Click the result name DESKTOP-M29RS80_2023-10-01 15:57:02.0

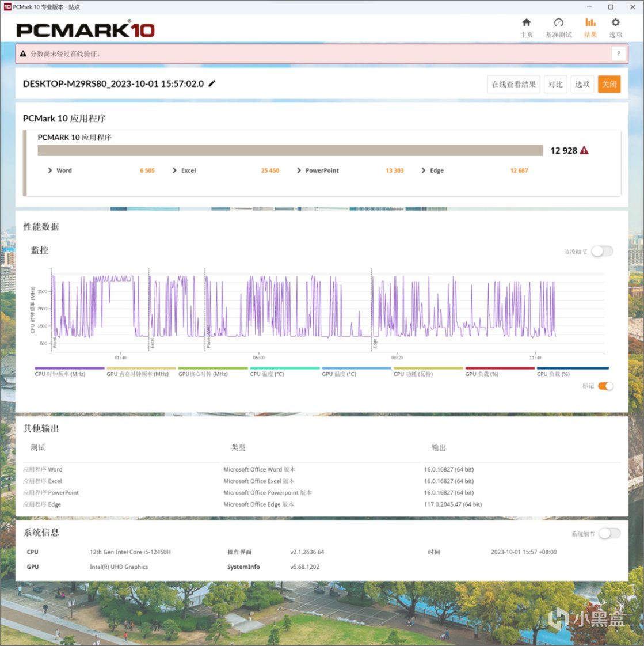coord(113,83)
